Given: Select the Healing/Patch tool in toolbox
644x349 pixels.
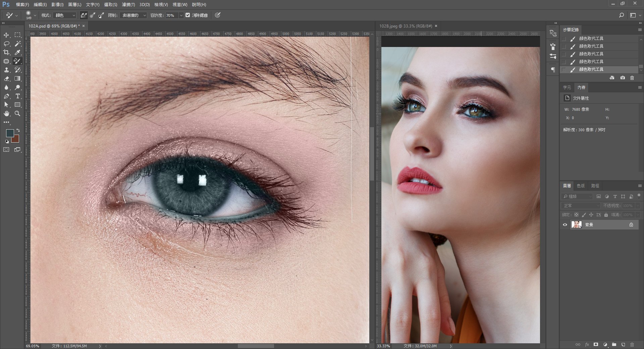Looking at the screenshot, I should (6, 61).
